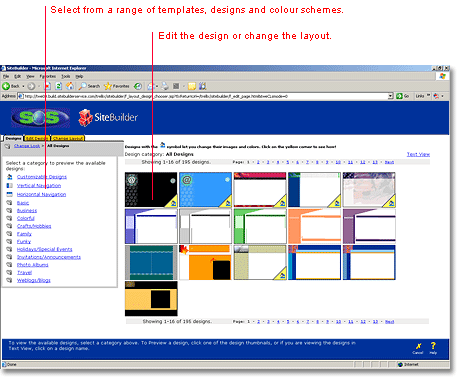459x380 pixels.
Task: Open the Weblogs/Blogs category link
Action: 34,280
